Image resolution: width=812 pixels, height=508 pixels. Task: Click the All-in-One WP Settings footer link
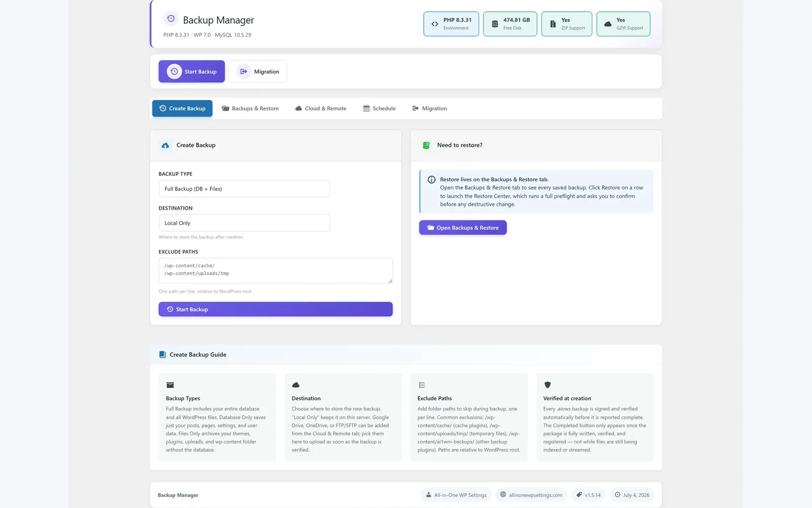point(456,495)
